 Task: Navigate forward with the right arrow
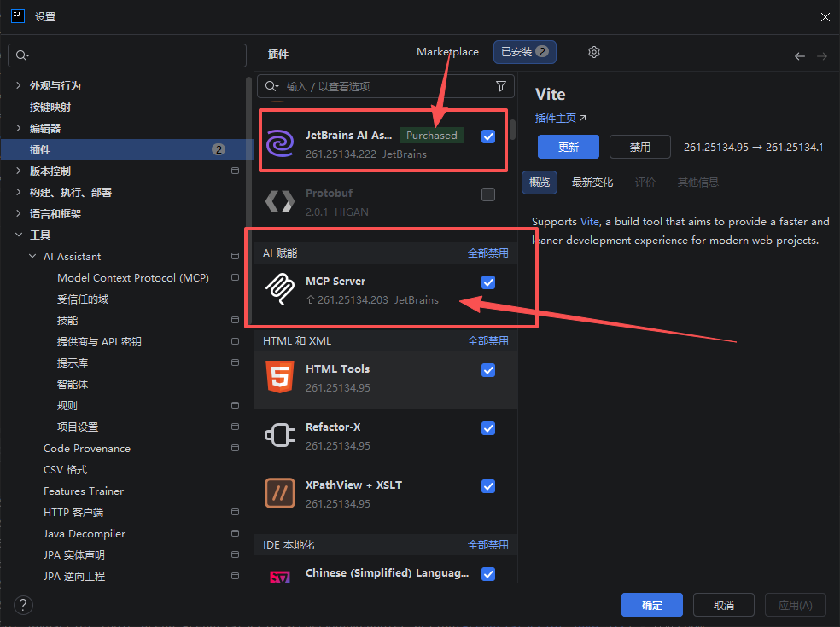click(x=822, y=56)
